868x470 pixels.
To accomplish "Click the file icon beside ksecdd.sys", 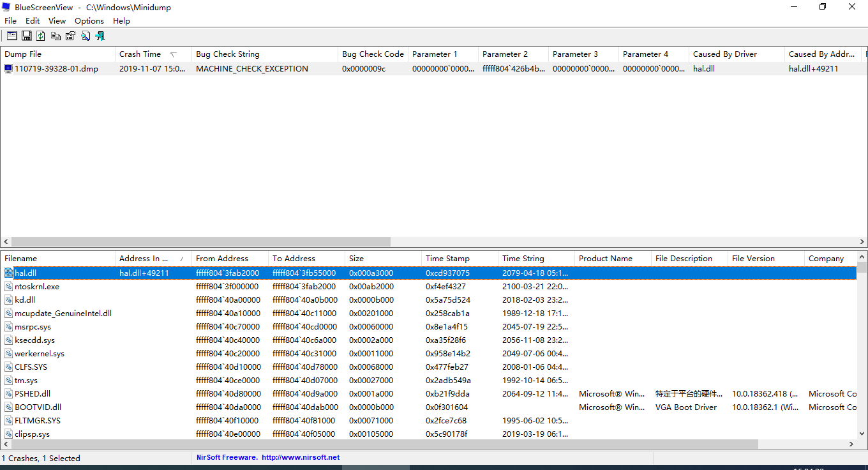I will (9, 340).
